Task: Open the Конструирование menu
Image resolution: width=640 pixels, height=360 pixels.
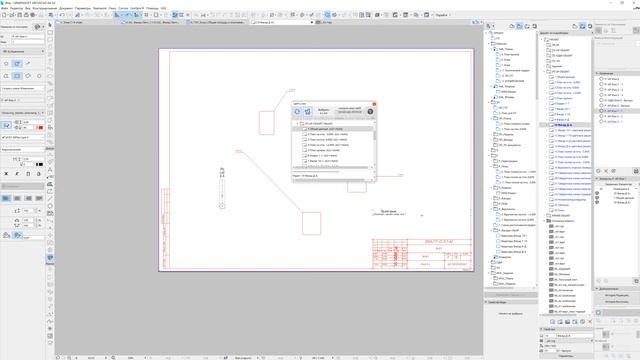Action: (x=45, y=8)
